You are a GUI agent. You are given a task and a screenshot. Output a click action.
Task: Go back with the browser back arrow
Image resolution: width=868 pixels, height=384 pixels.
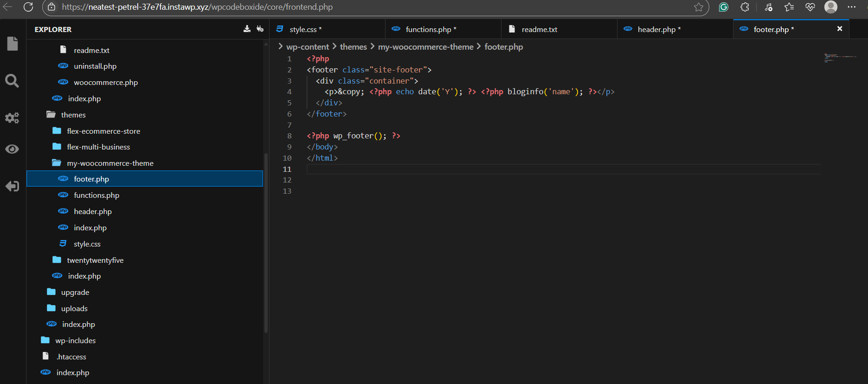(7, 7)
